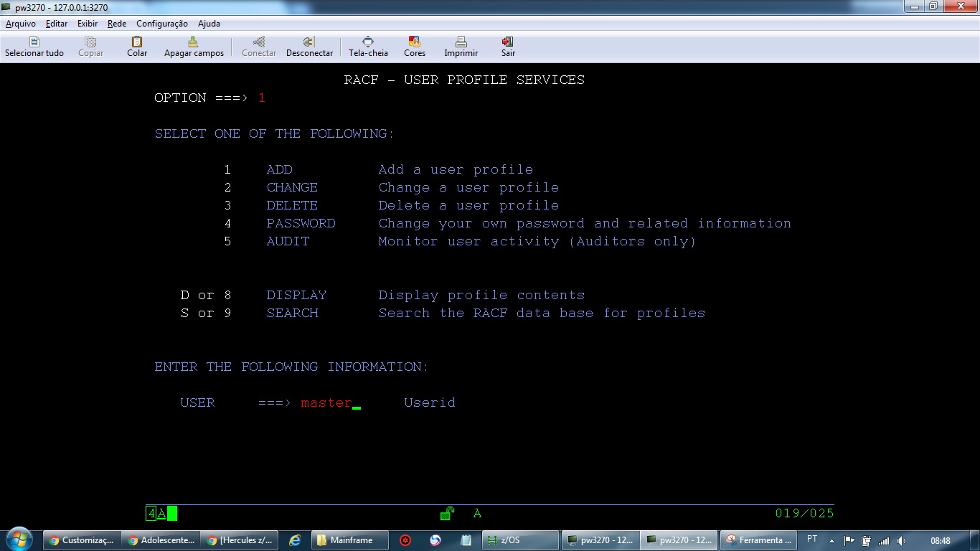Open the Exibir menu
980x551 pixels.
(x=88, y=24)
